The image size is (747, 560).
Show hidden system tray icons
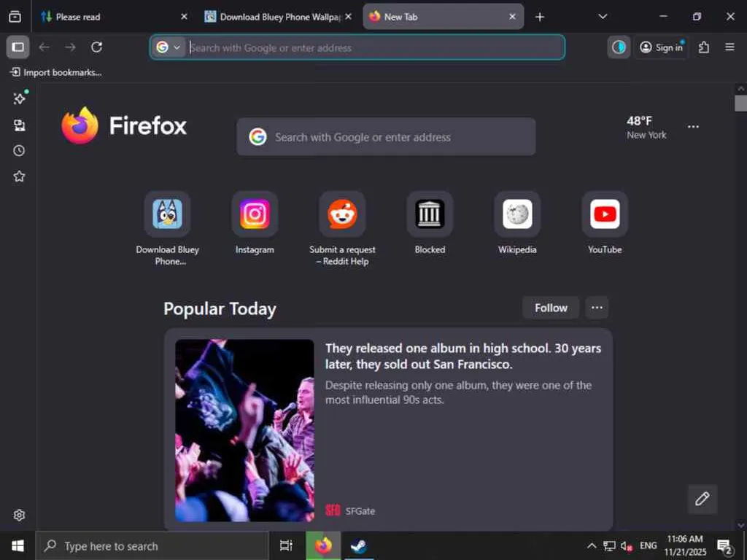tap(591, 545)
